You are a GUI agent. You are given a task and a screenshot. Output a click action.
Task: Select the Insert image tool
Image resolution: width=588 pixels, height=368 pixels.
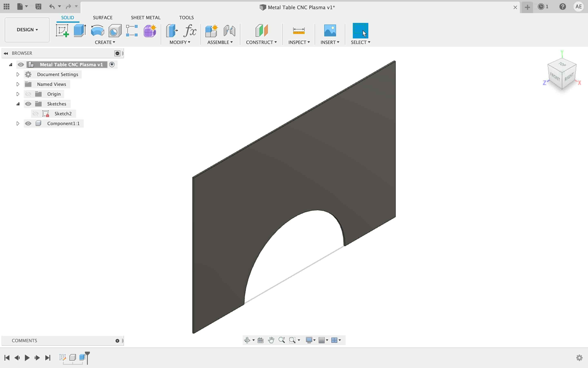330,31
